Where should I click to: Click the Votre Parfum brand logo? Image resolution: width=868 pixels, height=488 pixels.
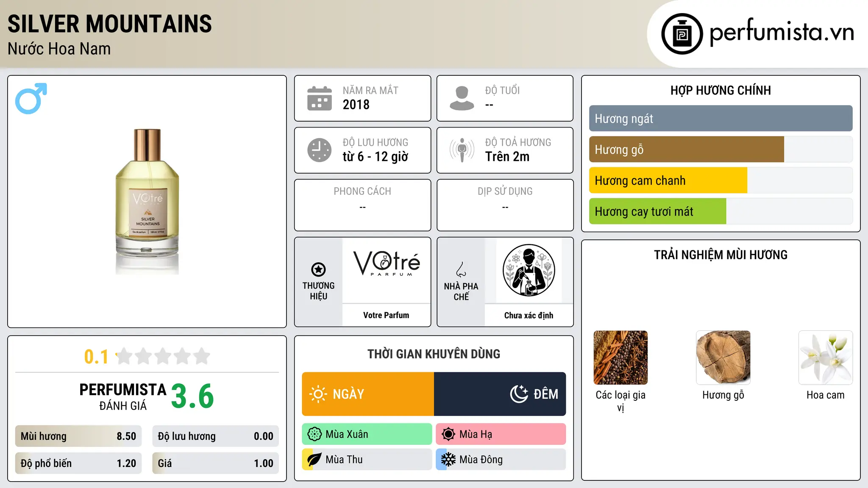click(387, 263)
